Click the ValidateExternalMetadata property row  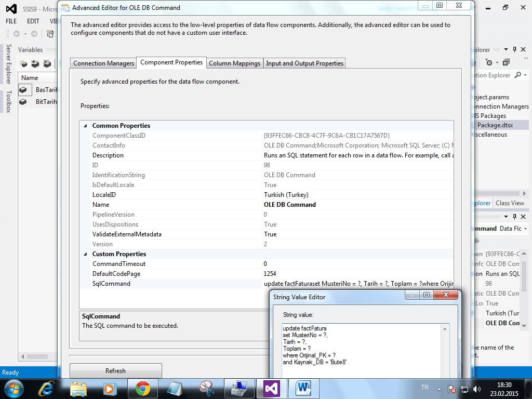pos(267,234)
